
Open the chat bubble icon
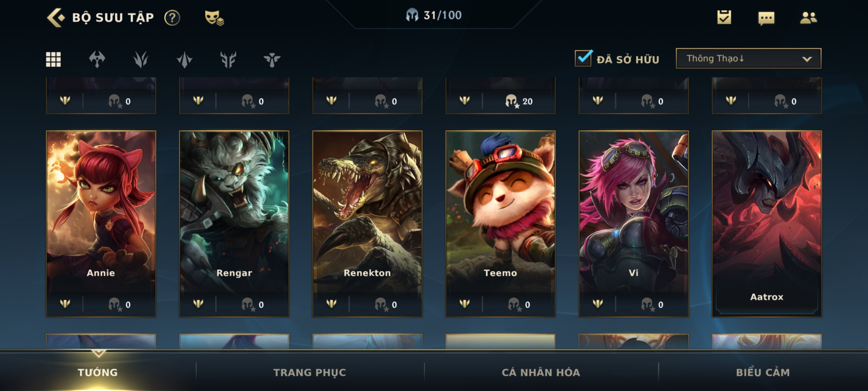point(766,18)
